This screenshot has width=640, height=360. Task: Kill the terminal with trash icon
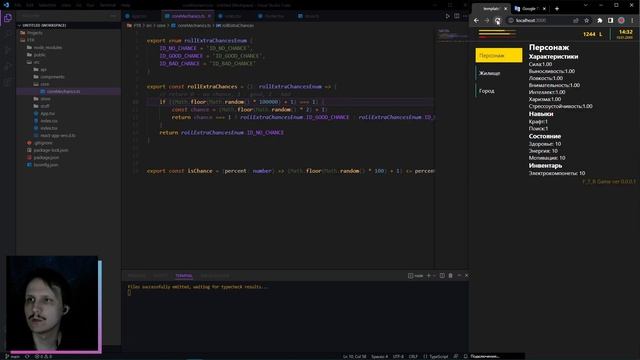pyautogui.click(x=451, y=276)
